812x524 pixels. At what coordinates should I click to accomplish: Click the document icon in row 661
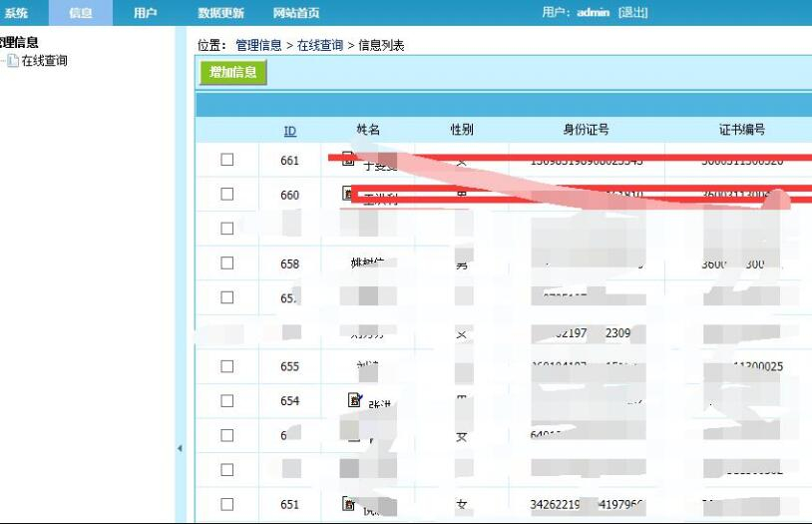point(348,158)
